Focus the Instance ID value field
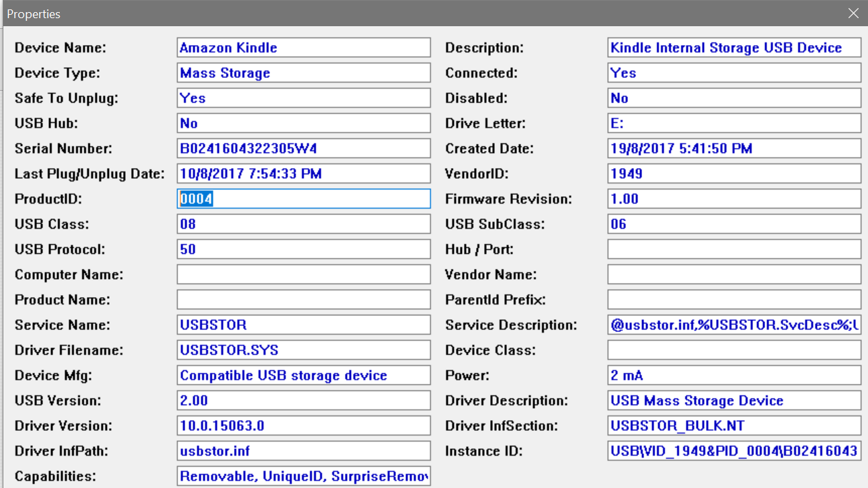The image size is (868, 488). click(x=734, y=451)
